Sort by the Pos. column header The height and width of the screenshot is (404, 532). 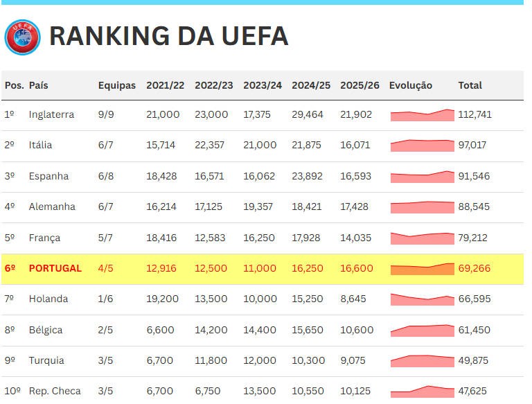[x=14, y=85]
